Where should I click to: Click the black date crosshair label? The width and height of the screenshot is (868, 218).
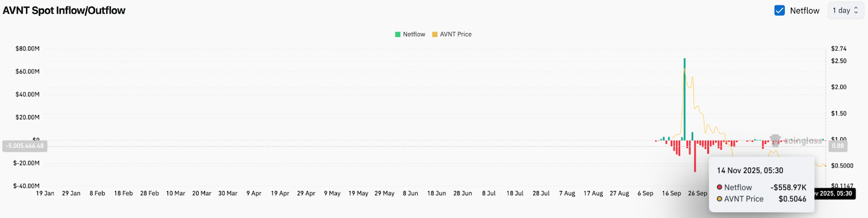(834, 194)
